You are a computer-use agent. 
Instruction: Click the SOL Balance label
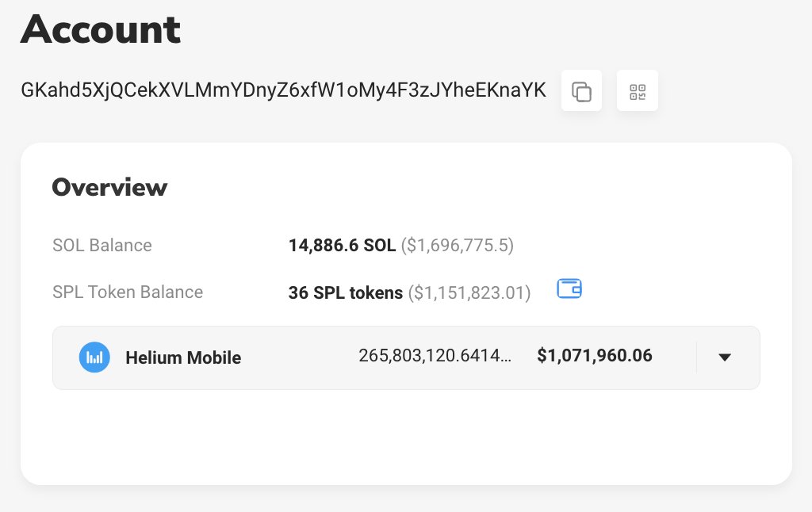point(101,246)
